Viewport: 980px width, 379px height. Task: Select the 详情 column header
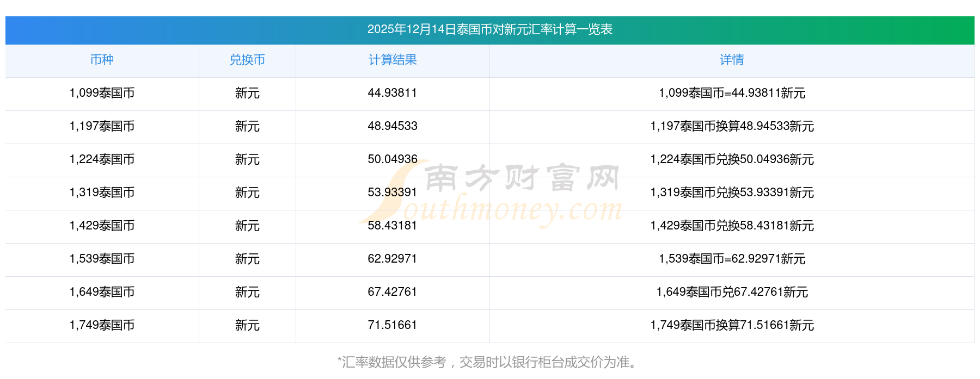(x=732, y=60)
